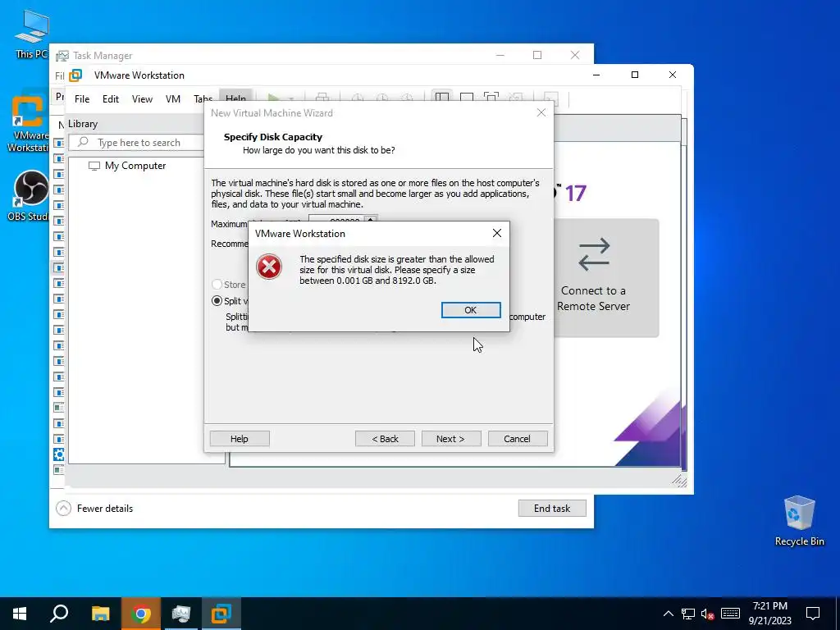The image size is (840, 630).
Task: Open the Edit menu in VMware Workstation
Action: [x=111, y=99]
